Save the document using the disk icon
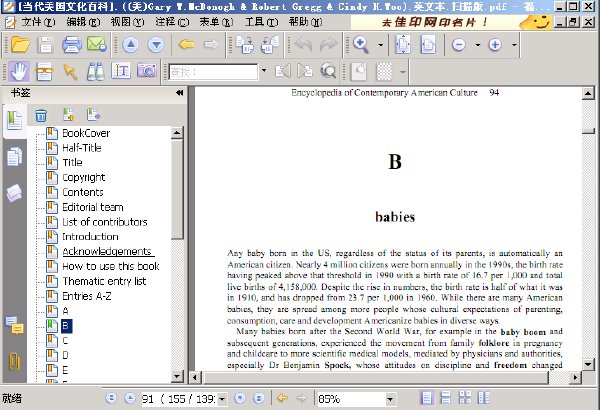The height and width of the screenshot is (410, 600). pyautogui.click(x=45, y=45)
